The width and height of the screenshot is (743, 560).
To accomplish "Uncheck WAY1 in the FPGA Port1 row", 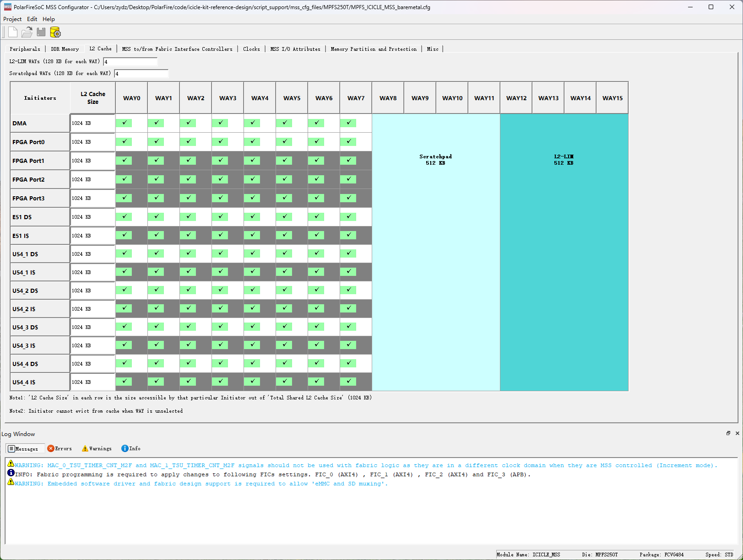I will tap(156, 160).
